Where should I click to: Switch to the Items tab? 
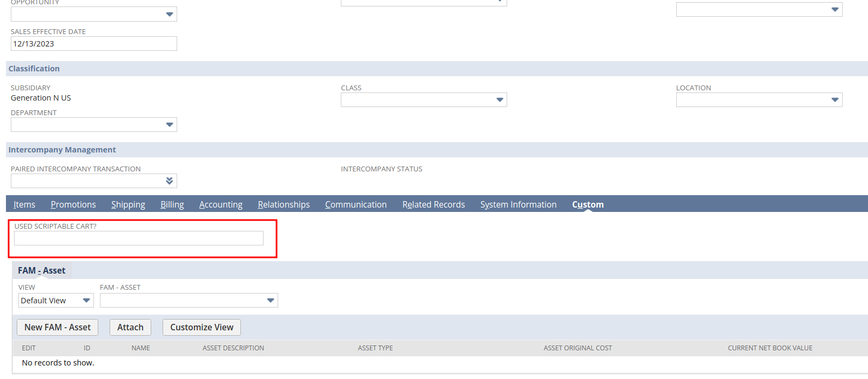(x=24, y=204)
